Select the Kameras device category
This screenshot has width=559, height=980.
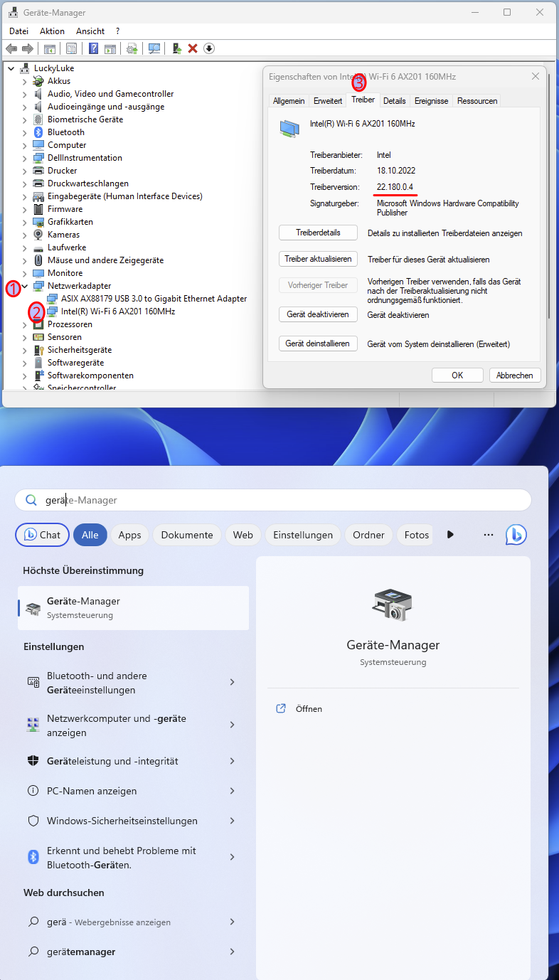[x=63, y=235]
